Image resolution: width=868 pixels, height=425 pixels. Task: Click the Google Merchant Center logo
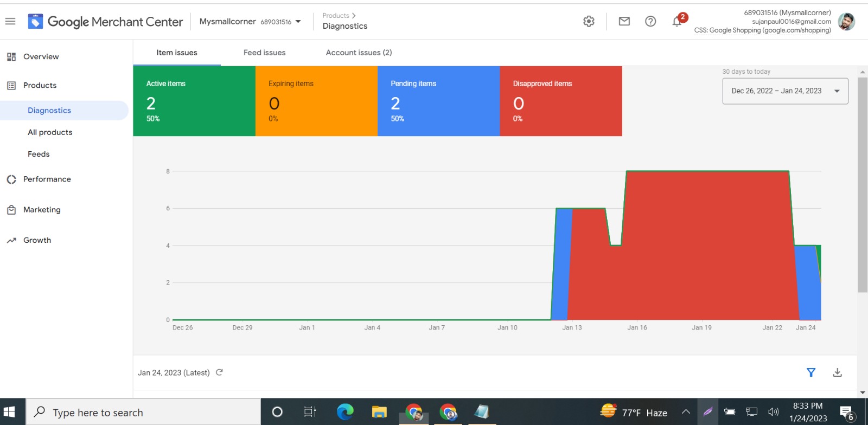click(x=106, y=22)
